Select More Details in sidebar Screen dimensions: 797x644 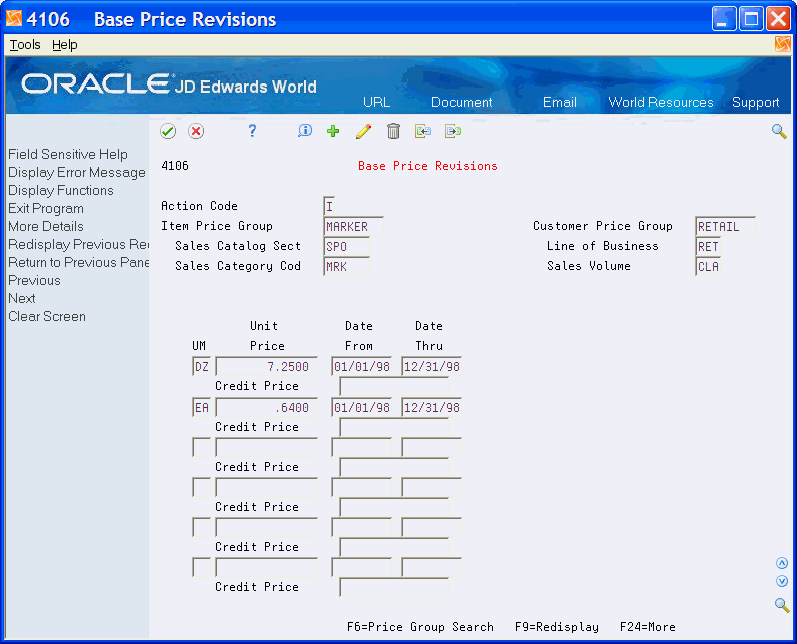coord(46,226)
